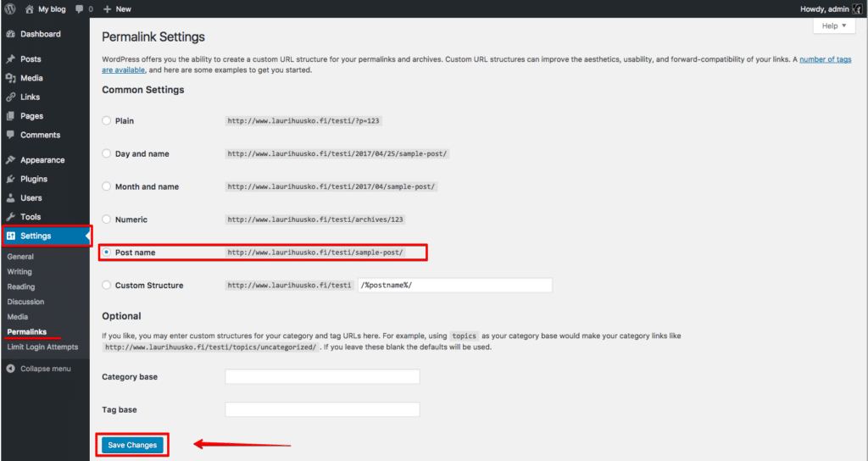Follow the 'number of tags are available' link
This screenshot has height=461, width=868.
[x=826, y=59]
